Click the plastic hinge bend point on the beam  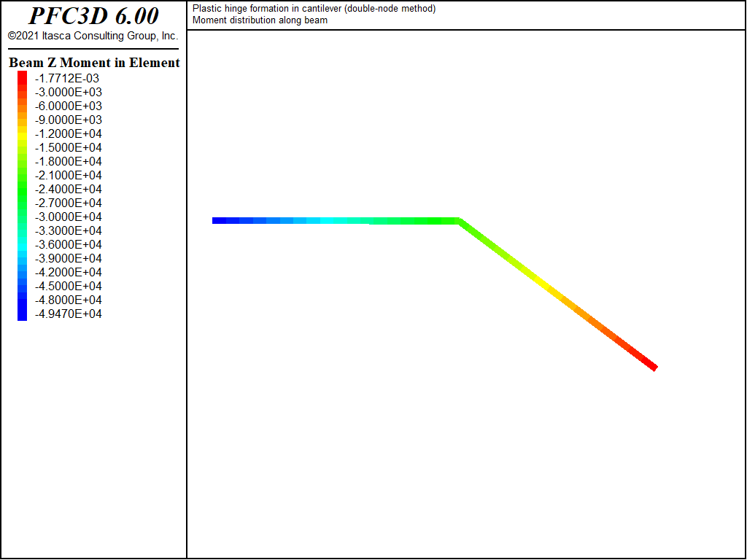(459, 221)
